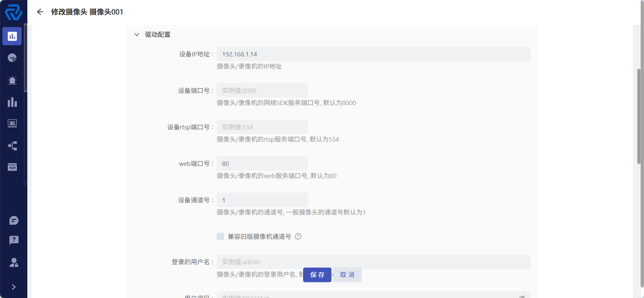Click hint text web服务端口号, 默认为80
The image size is (644, 298).
coord(300,176)
